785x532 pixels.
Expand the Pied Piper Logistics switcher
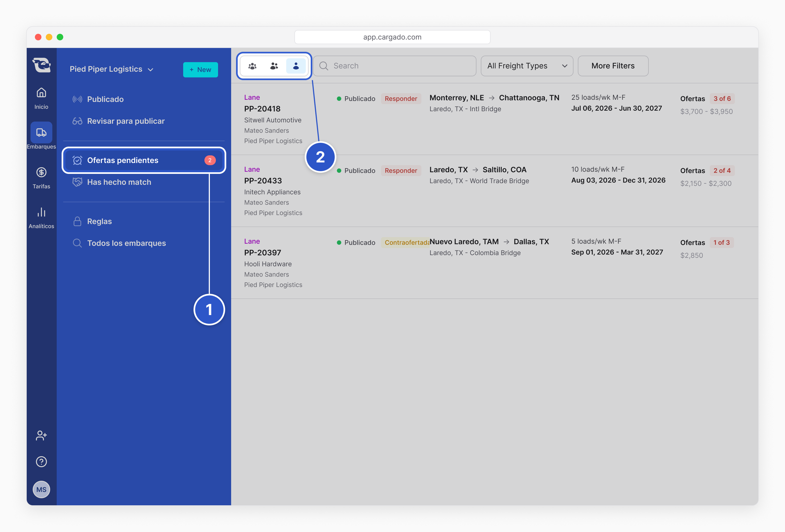(111, 69)
